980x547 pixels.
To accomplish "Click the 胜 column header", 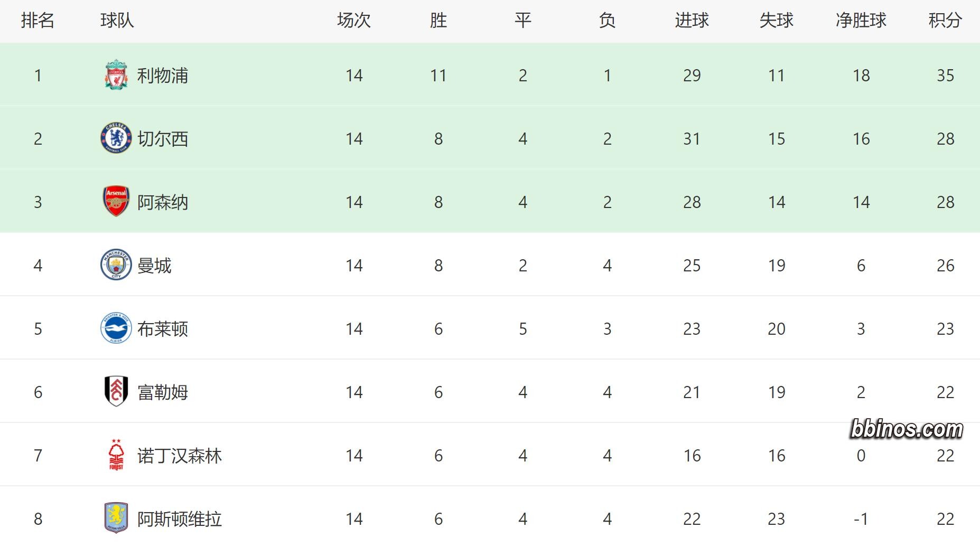I will coord(438,21).
